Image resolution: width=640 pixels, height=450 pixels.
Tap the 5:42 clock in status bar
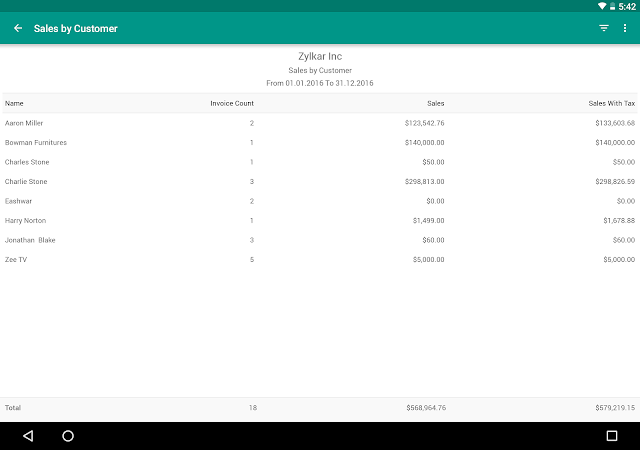pyautogui.click(x=627, y=6)
